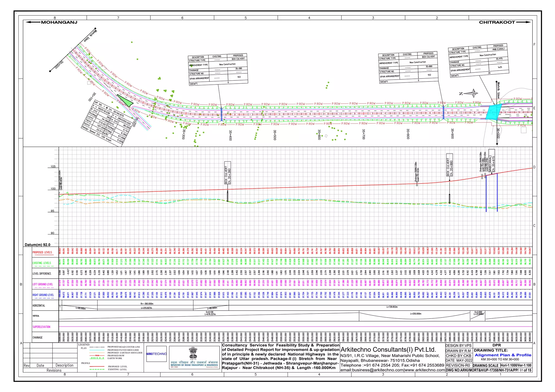Click the 36+000 chainage label on the plan
Viewport: 555px width, 392px height.
click(498, 133)
